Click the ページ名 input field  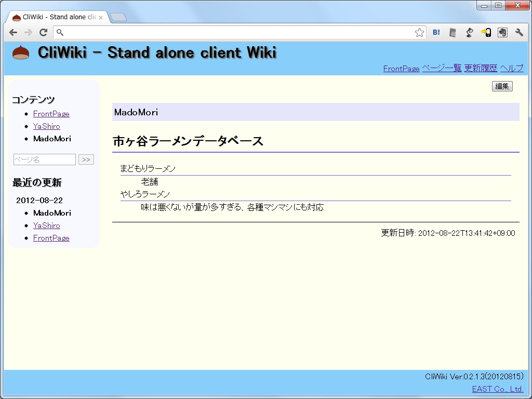click(44, 159)
